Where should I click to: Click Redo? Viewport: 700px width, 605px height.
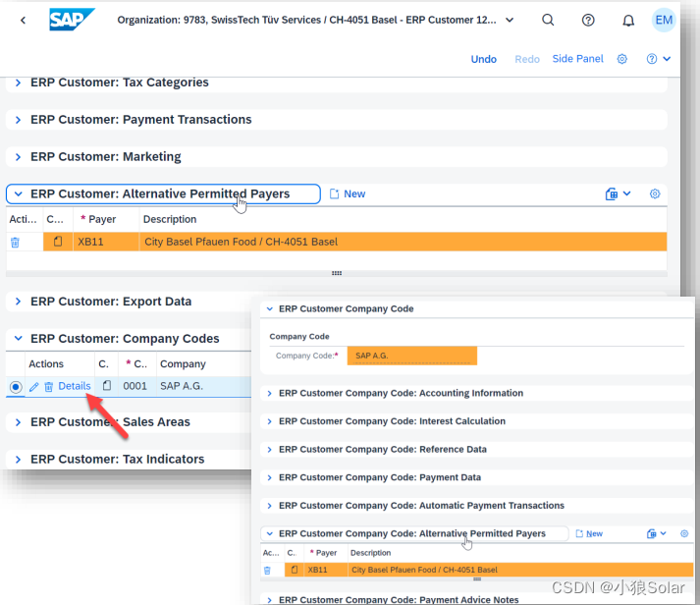(527, 59)
